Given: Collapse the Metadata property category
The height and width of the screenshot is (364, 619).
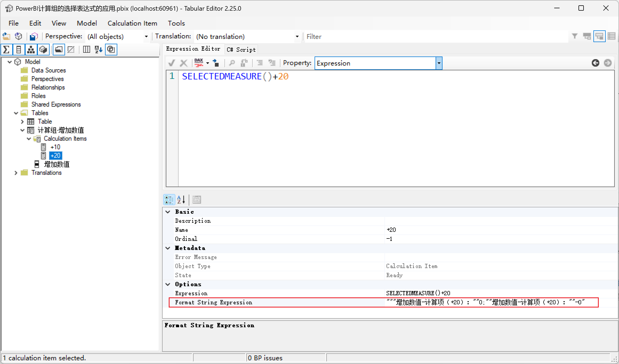Looking at the screenshot, I should click(168, 248).
